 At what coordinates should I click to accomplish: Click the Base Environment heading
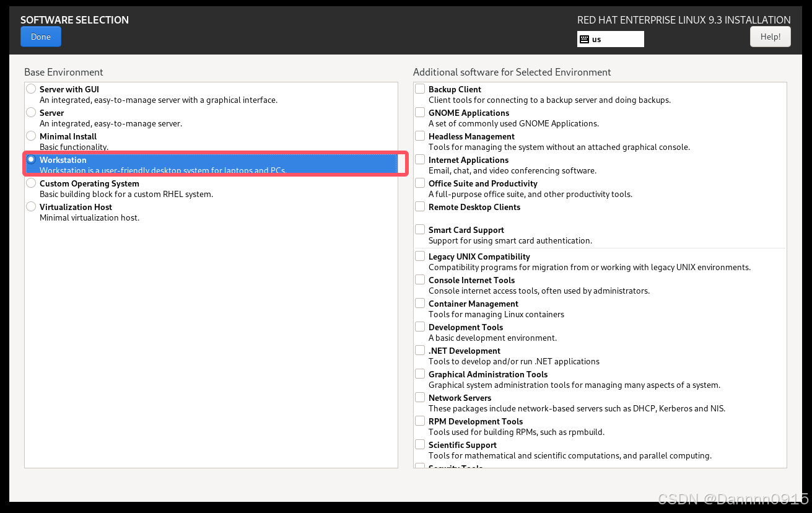pos(64,72)
